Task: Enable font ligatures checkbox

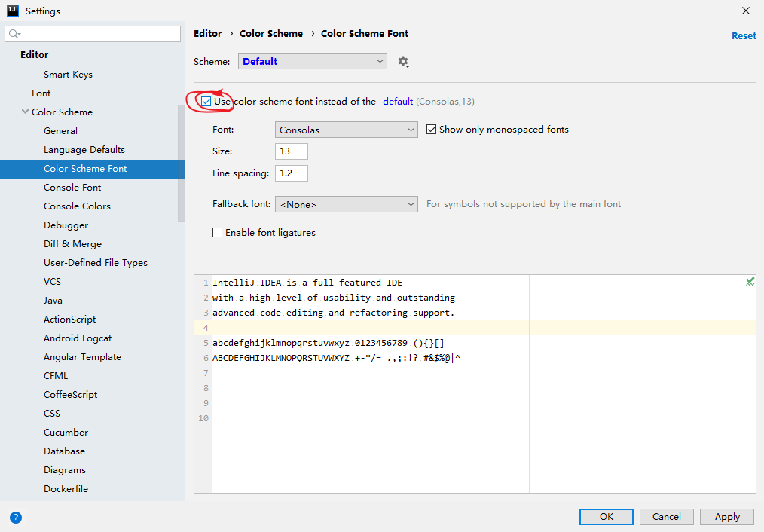Action: coord(217,232)
